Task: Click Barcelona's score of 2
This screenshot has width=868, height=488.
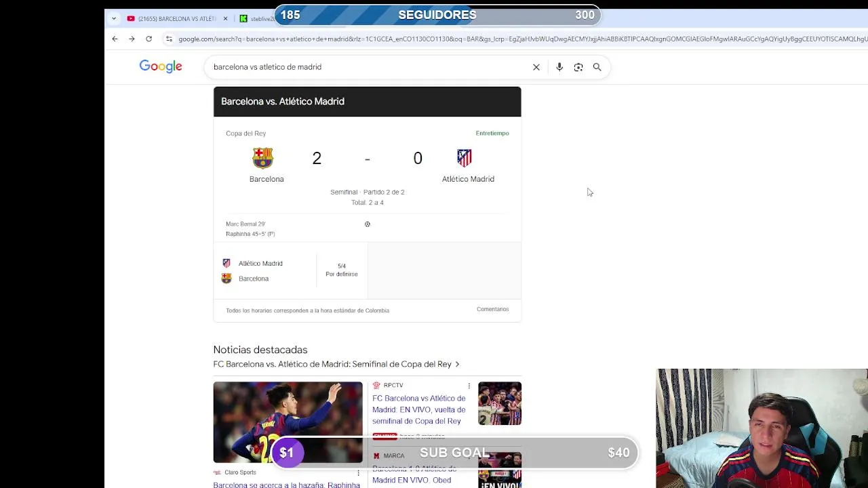Action: (317, 158)
